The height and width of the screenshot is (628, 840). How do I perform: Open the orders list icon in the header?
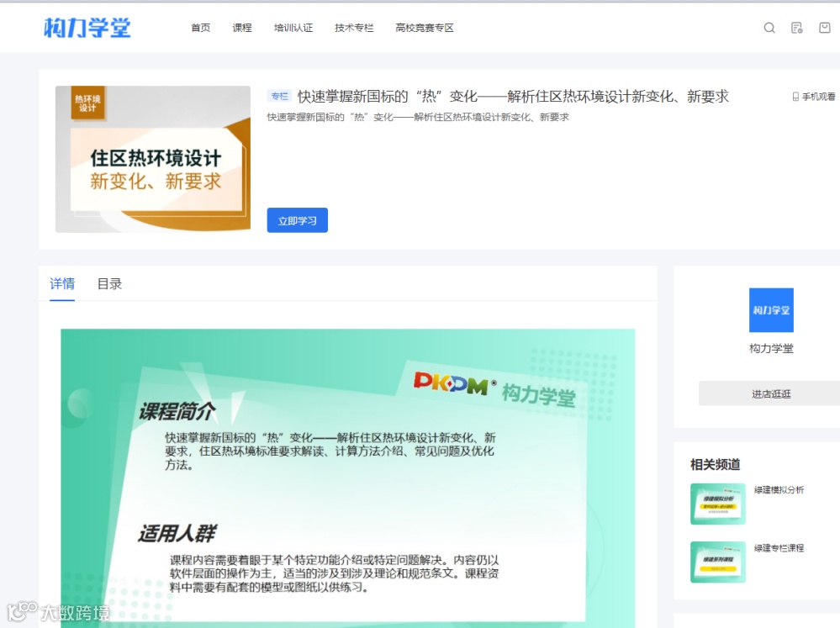[x=797, y=28]
